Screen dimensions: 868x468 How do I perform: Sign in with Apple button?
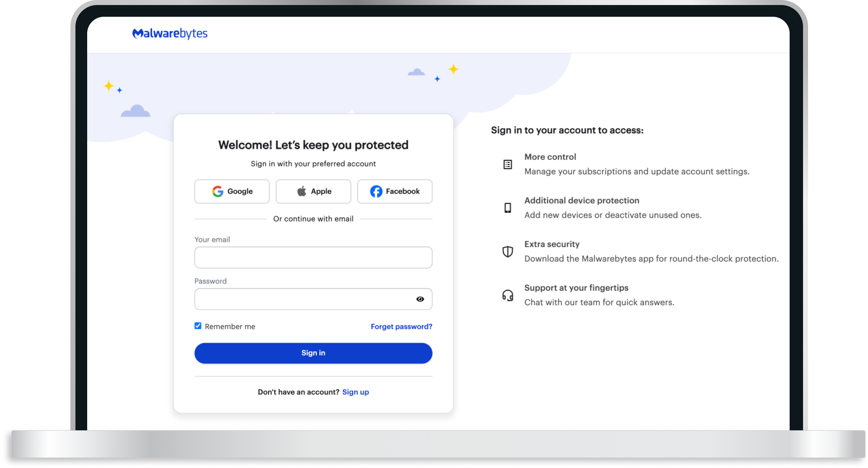(x=313, y=191)
